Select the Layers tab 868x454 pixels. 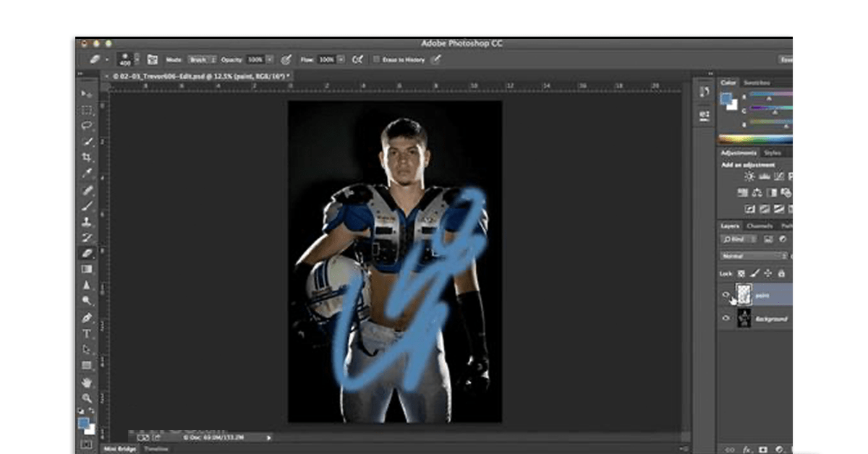[731, 226]
